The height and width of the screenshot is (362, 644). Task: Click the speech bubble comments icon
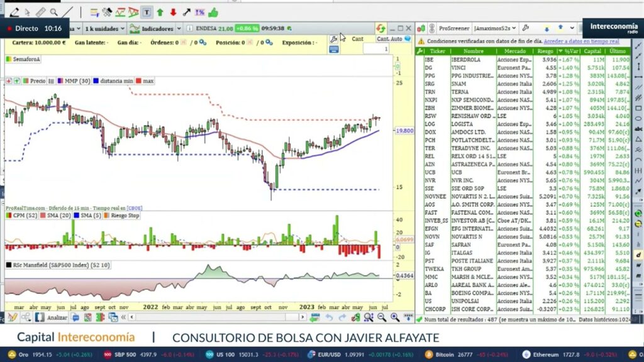[75, 317]
